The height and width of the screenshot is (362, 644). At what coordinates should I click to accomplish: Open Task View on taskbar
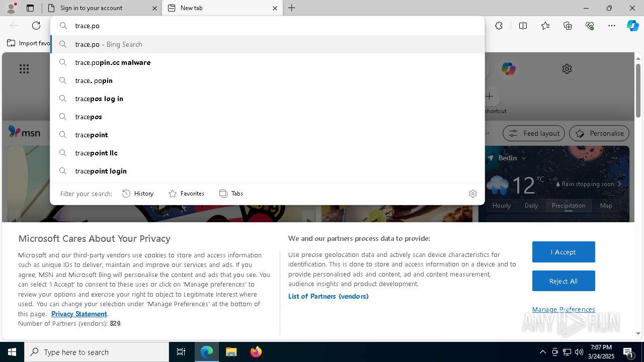tap(181, 352)
